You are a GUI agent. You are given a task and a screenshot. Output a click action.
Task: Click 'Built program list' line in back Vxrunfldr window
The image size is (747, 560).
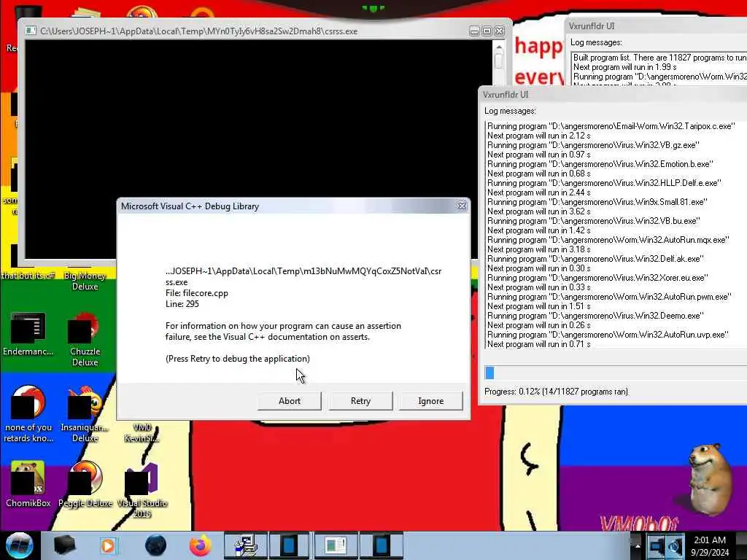point(659,58)
